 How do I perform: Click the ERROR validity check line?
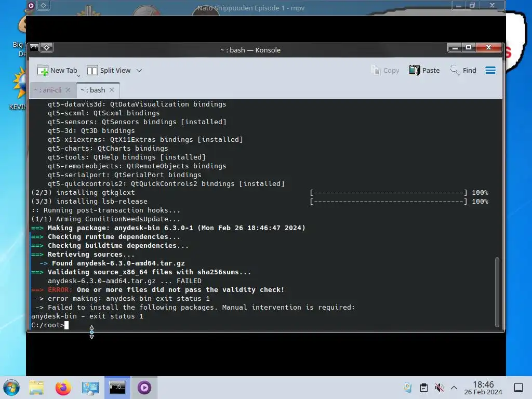(158, 290)
